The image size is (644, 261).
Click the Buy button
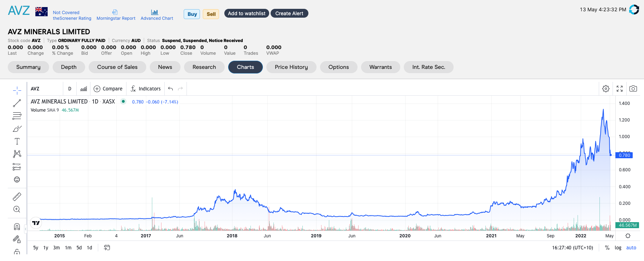click(192, 14)
